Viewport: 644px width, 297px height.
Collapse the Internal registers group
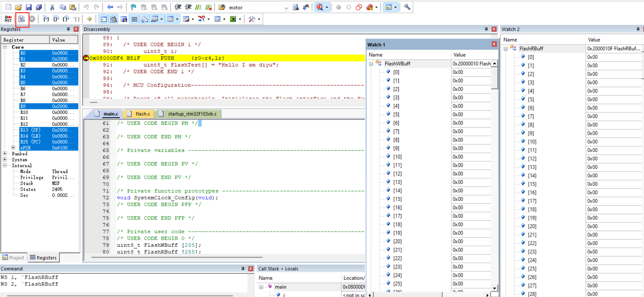click(5, 166)
